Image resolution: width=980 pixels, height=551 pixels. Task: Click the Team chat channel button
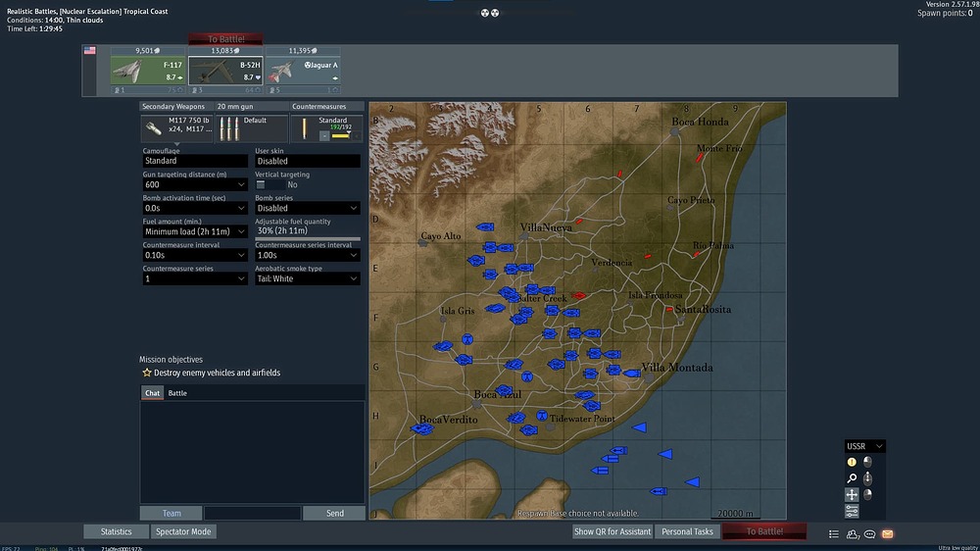(171, 514)
